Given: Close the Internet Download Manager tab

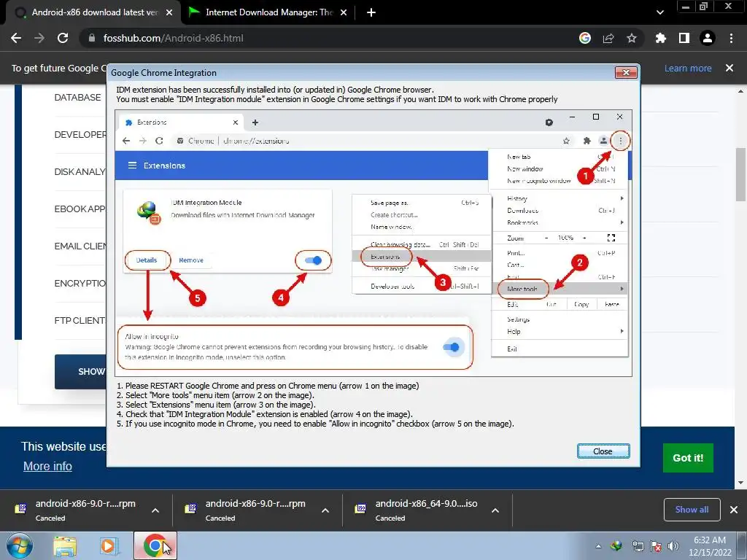Looking at the screenshot, I should (344, 12).
